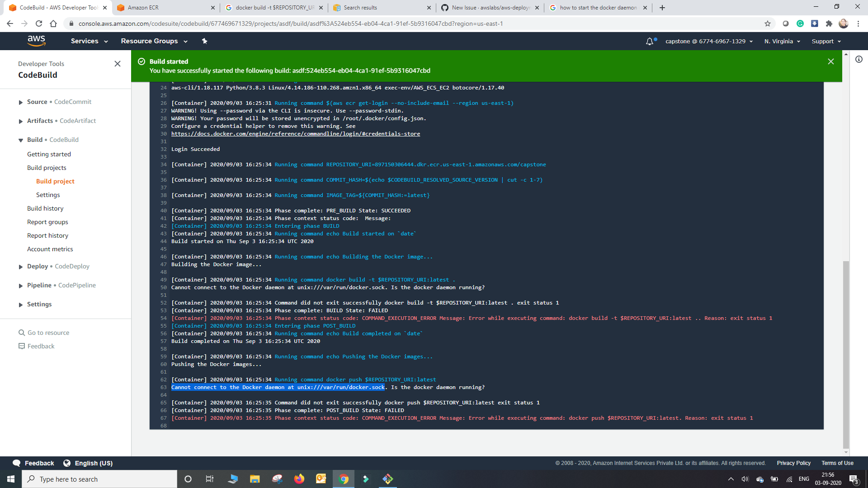
Task: Go to Build history in the sidebar
Action: pos(45,208)
